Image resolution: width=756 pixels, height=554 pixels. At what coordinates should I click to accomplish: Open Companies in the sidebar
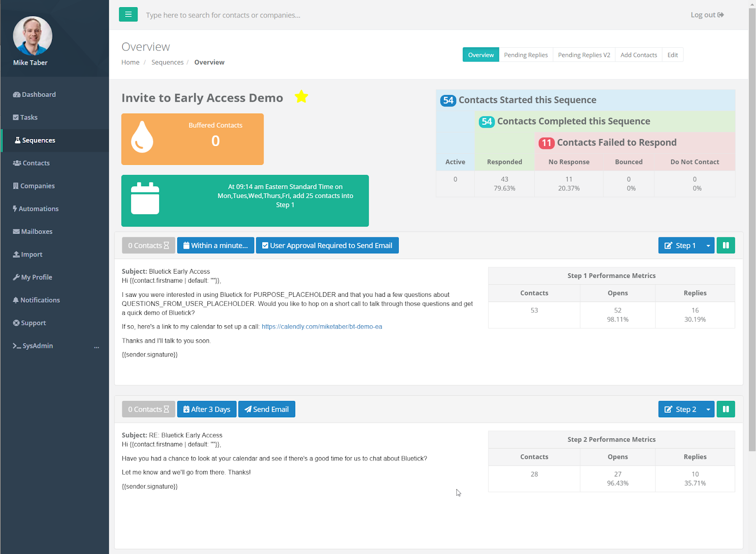tap(34, 186)
